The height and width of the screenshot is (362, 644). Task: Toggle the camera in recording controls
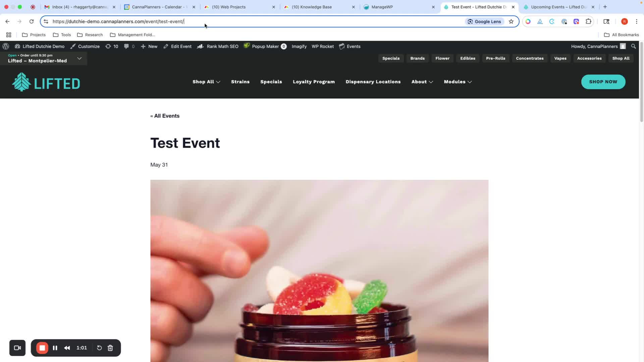[x=17, y=348]
